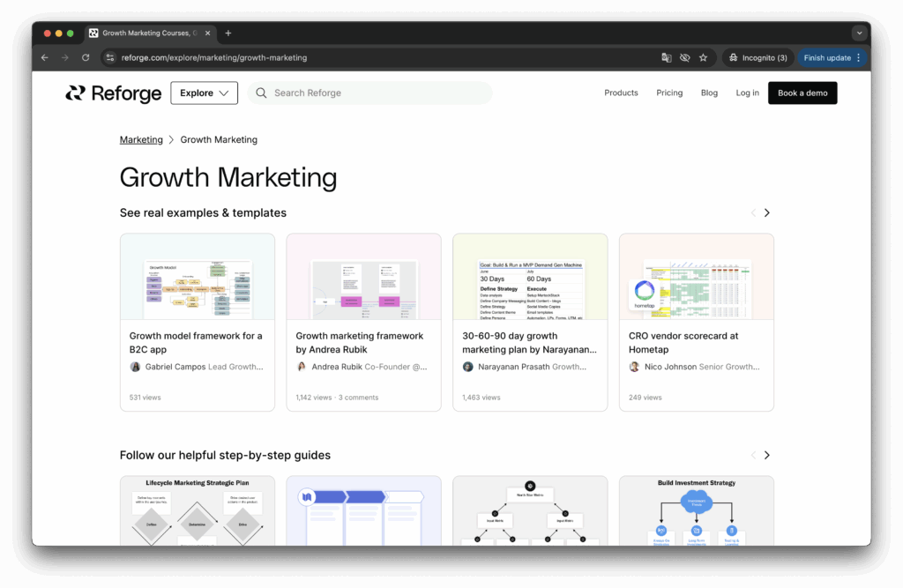The image size is (903, 588).
Task: Click the crossed-out eye tracking icon
Action: (x=684, y=57)
